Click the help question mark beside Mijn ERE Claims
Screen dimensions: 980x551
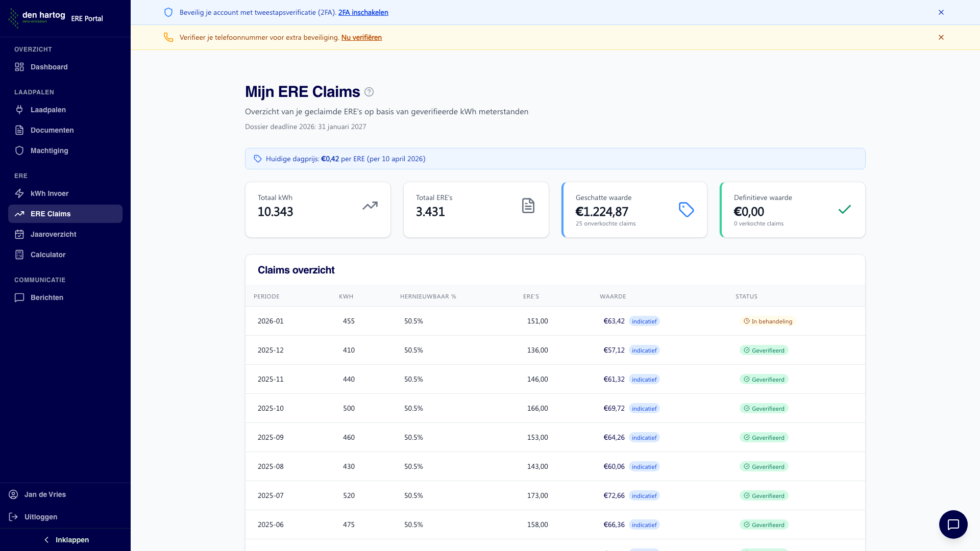point(369,92)
